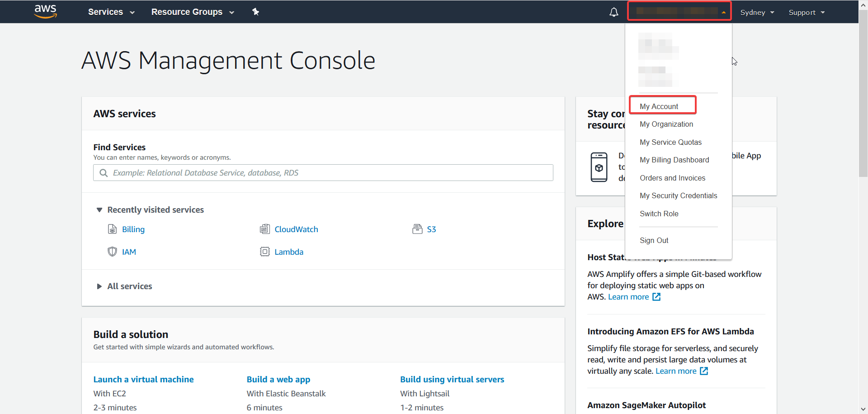Click the Billing service icon

(112, 229)
